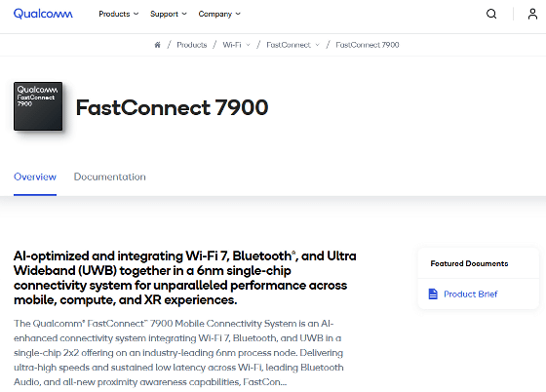Screen dimensions: 546x392
Task: Expand the Support menu
Action: click(168, 14)
